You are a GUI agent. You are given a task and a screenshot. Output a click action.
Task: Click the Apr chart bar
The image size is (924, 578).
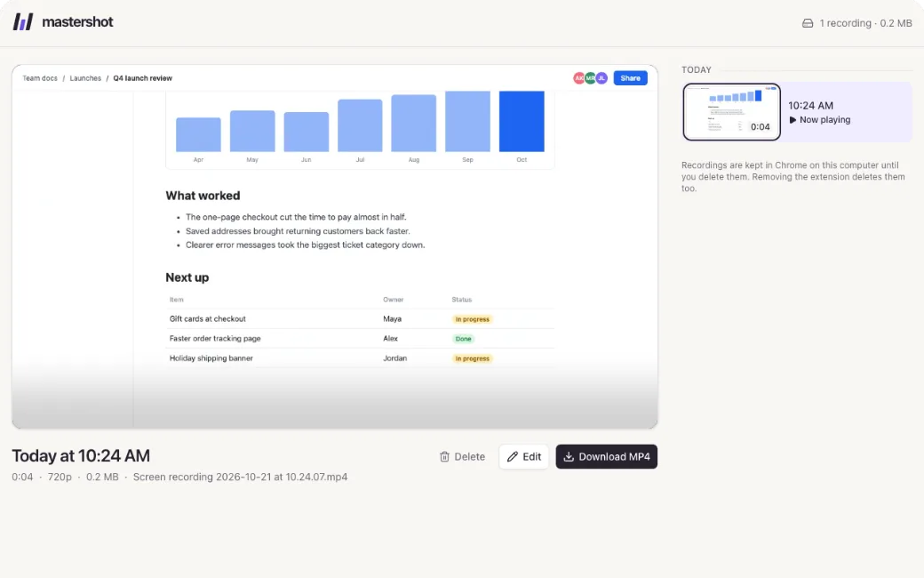(x=199, y=134)
